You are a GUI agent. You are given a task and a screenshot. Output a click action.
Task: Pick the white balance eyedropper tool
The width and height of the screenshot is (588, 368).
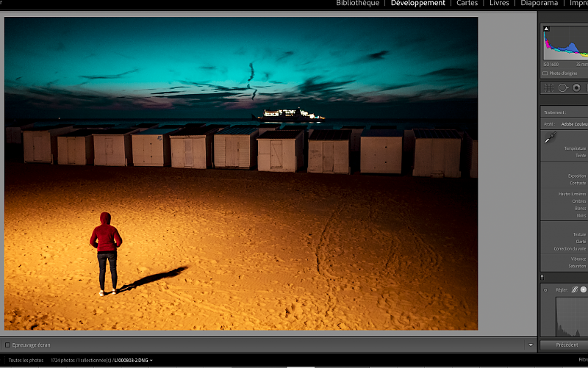click(x=549, y=138)
